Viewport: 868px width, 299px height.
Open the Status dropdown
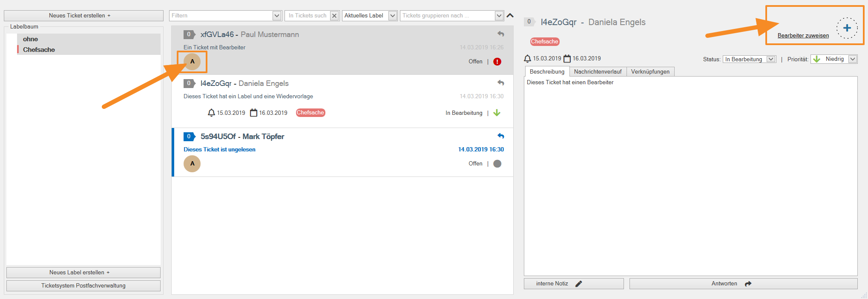[x=749, y=59]
